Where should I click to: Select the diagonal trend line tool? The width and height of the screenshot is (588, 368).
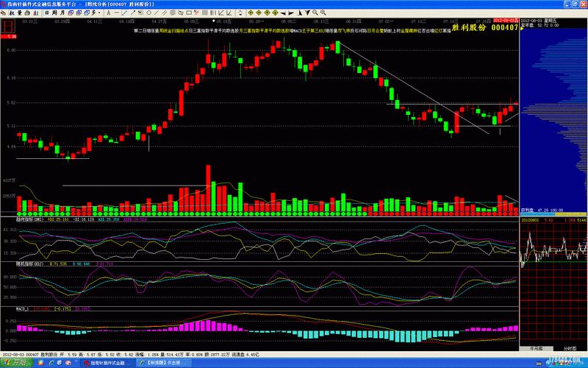coord(125,13)
